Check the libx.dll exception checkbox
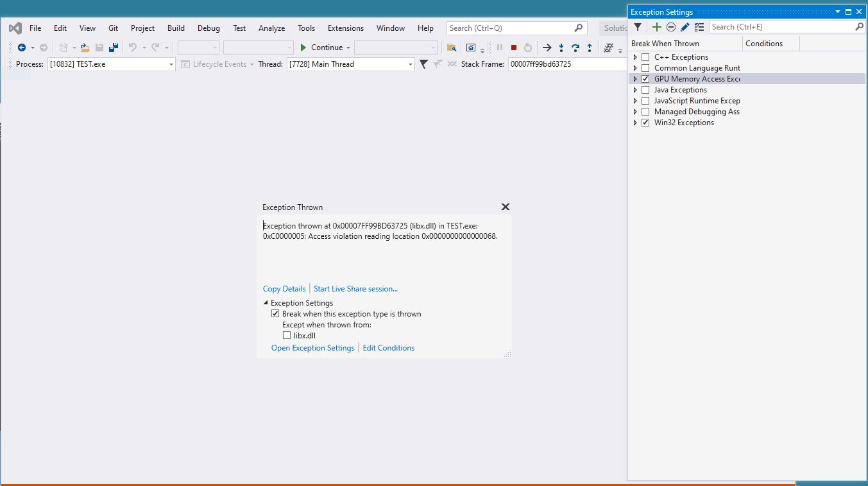 pos(287,335)
